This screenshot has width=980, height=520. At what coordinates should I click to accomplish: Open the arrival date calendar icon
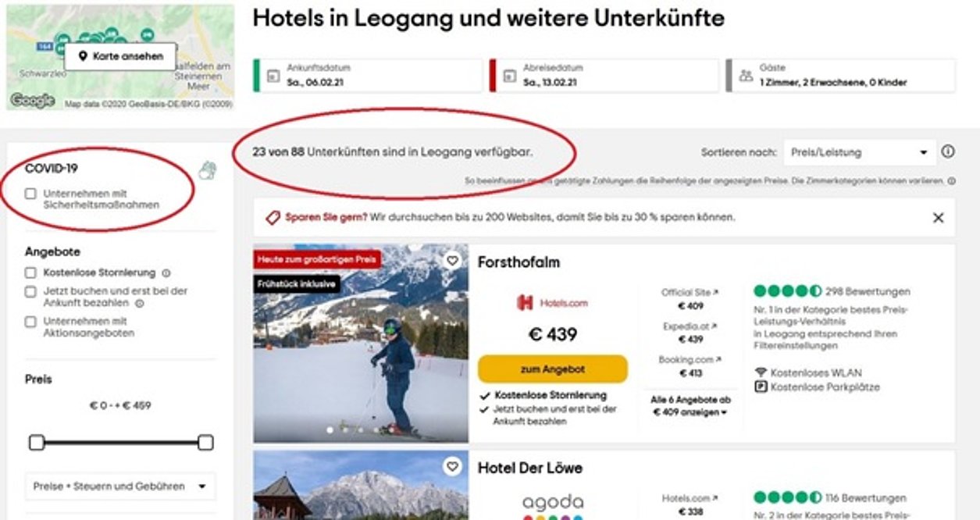tap(273, 77)
